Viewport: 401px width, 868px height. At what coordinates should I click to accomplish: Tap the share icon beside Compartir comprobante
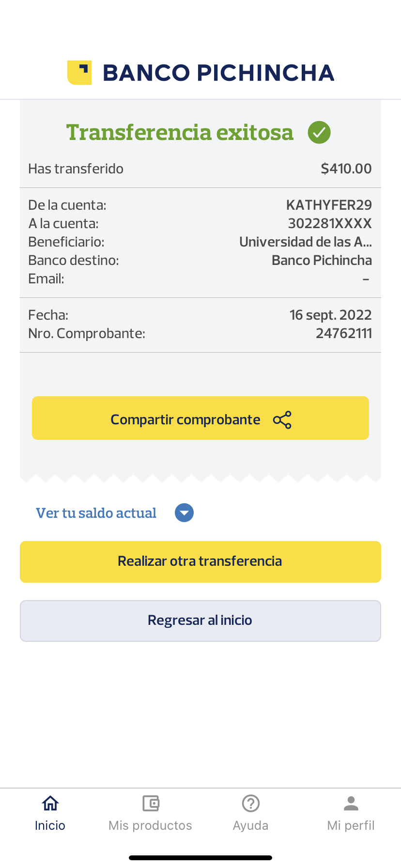[x=282, y=420]
